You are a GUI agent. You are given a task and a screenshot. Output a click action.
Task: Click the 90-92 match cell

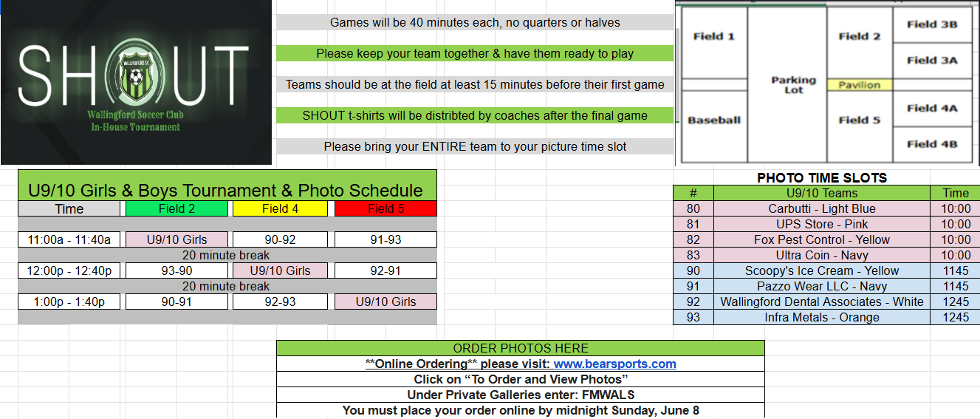coord(280,239)
